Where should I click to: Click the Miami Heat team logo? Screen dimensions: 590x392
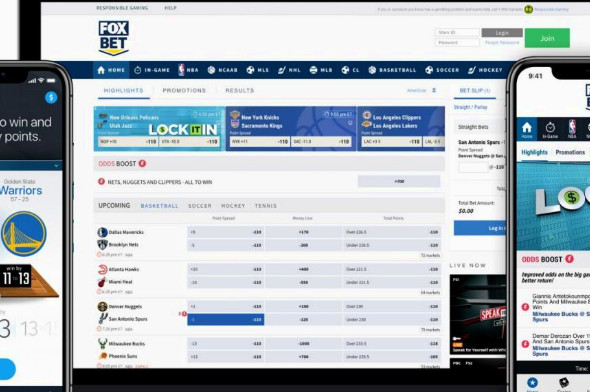coord(102,282)
